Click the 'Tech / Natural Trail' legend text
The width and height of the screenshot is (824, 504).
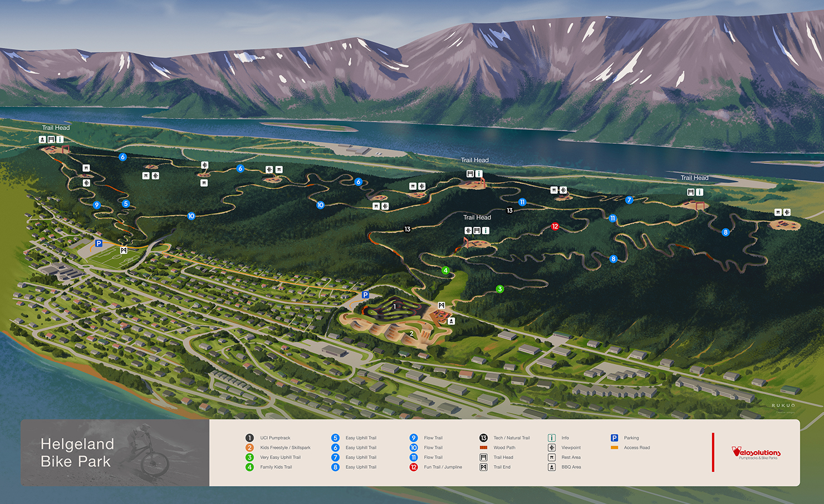click(x=512, y=438)
